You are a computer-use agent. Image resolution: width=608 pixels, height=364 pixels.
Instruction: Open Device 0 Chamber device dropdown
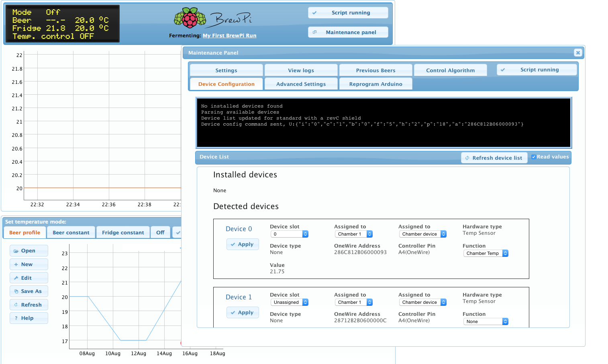click(423, 234)
